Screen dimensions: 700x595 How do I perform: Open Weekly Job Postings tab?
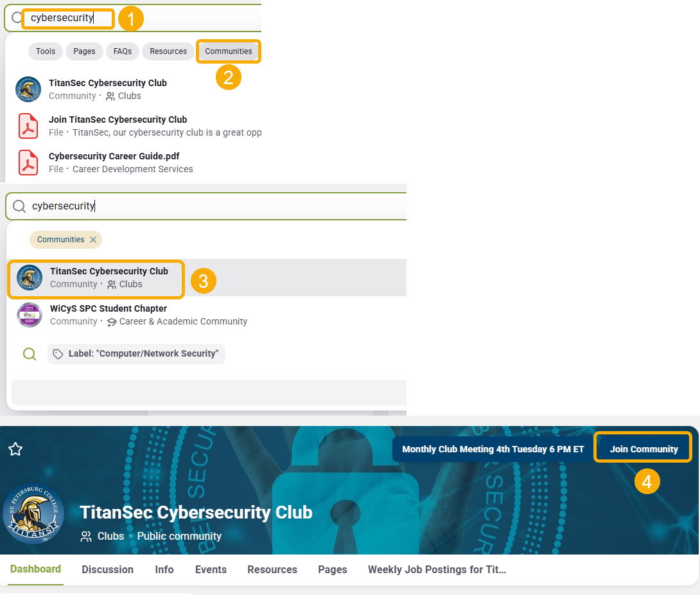[x=437, y=569]
